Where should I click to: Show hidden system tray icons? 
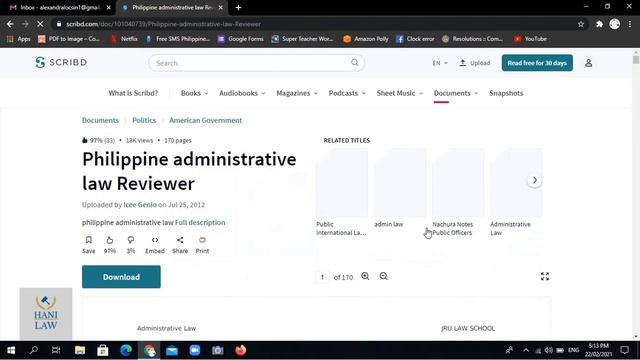[526, 350]
